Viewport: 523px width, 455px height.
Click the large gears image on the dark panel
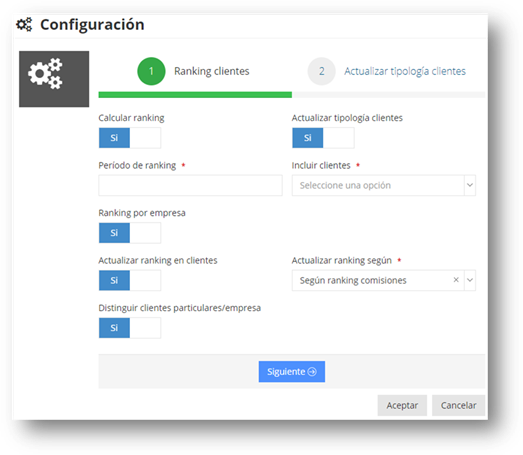coord(45,74)
